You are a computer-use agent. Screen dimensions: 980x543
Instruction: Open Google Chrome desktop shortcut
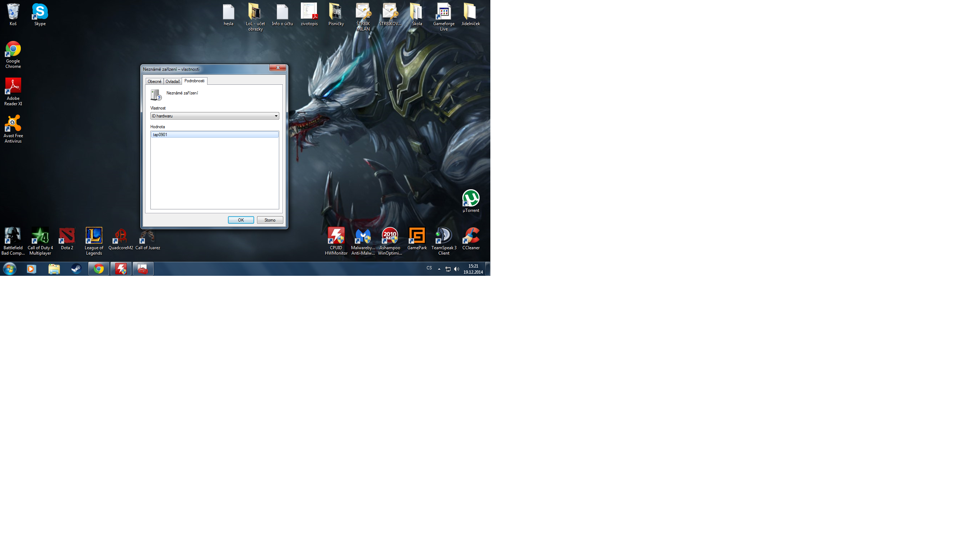click(x=13, y=55)
